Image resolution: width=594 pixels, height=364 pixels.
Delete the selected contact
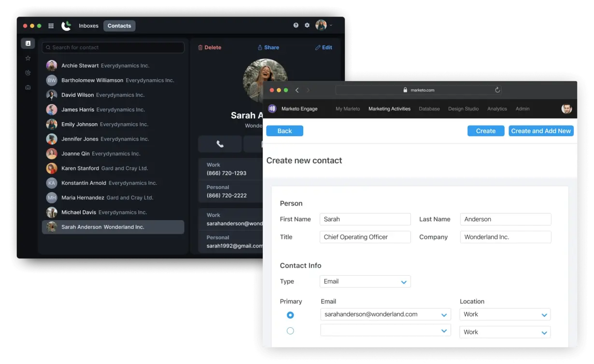[210, 47]
